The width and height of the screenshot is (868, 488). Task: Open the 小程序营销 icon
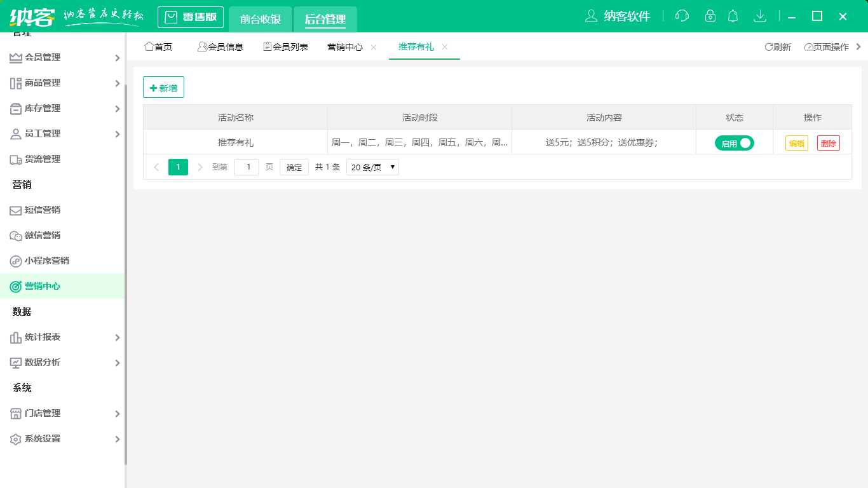pos(14,261)
